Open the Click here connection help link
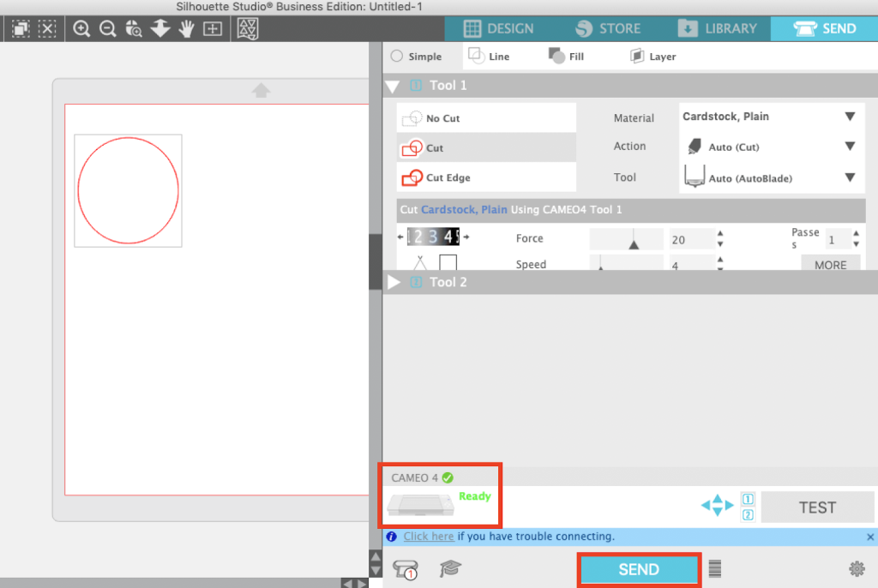 (x=429, y=536)
